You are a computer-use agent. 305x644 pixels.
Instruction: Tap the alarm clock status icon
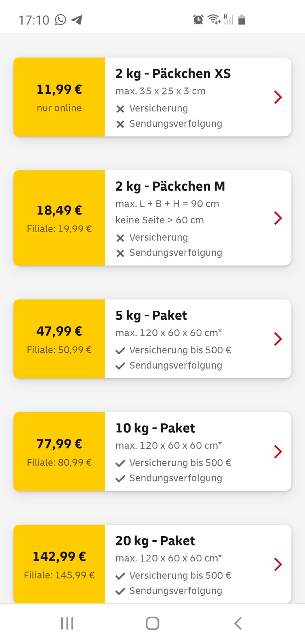(x=198, y=19)
